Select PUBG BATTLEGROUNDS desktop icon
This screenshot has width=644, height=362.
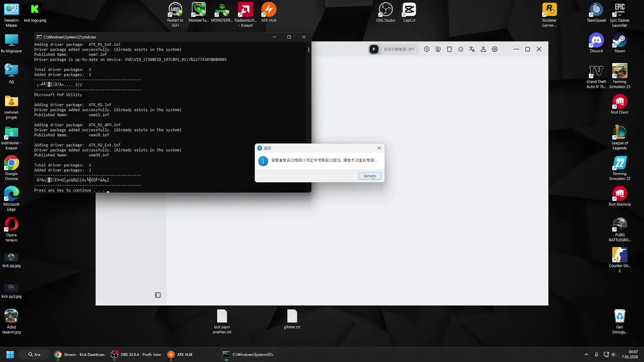(620, 230)
